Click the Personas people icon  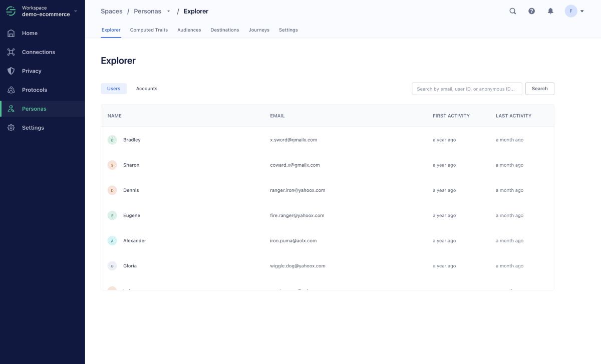tap(11, 109)
